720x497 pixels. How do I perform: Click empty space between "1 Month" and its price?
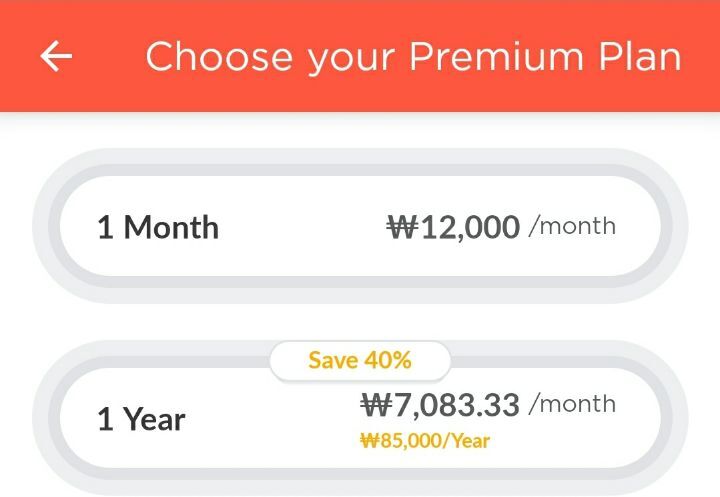300,227
